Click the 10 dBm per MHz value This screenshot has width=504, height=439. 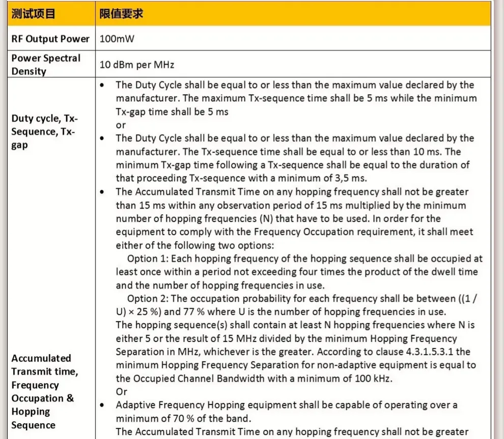(137, 65)
